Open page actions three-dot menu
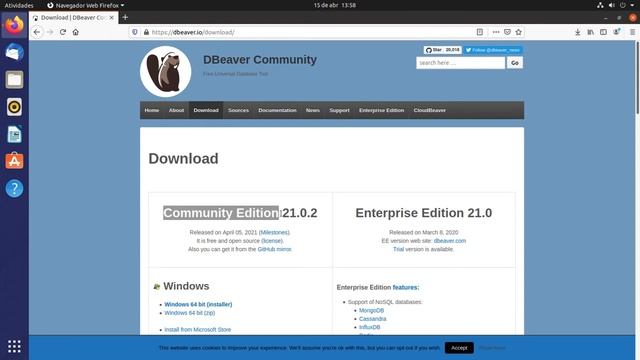The height and width of the screenshot is (360, 640). [496, 32]
